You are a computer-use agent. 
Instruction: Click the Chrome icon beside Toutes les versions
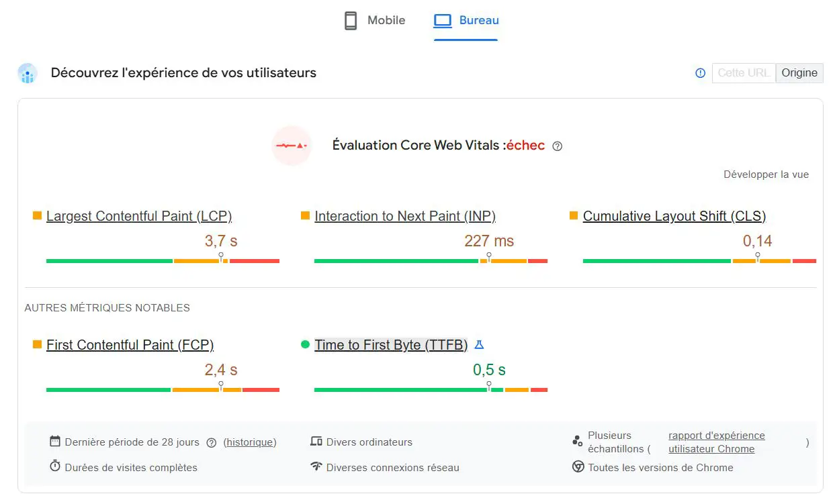click(x=578, y=467)
